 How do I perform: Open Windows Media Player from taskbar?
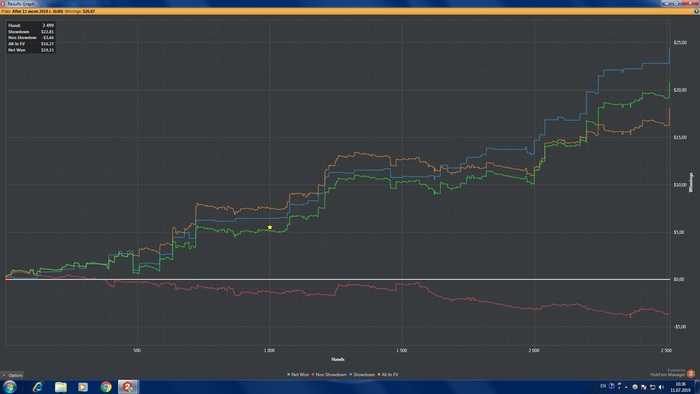point(83,386)
